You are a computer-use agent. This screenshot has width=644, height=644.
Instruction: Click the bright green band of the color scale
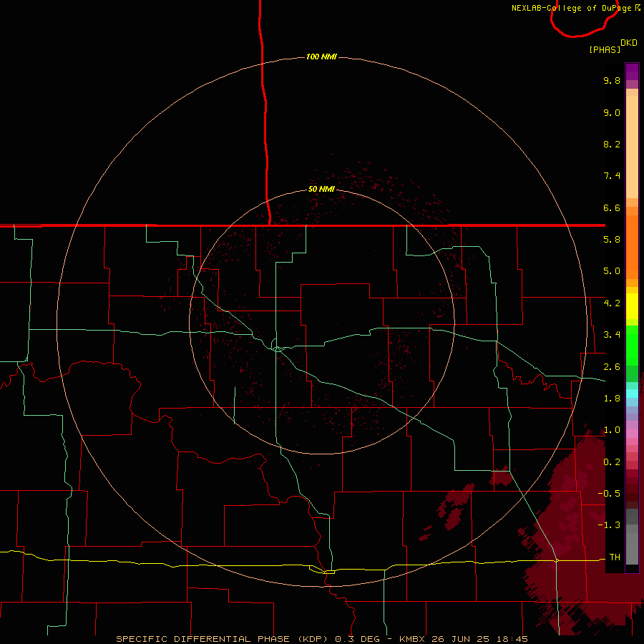click(x=632, y=345)
